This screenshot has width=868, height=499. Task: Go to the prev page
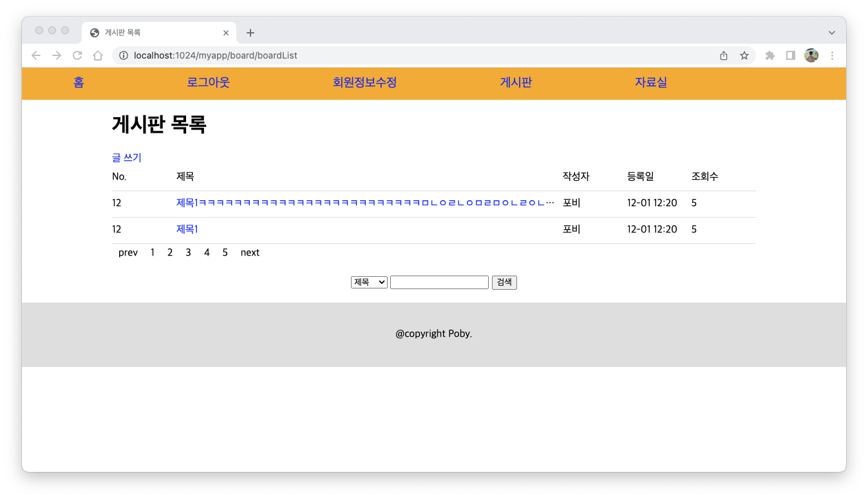tap(128, 252)
